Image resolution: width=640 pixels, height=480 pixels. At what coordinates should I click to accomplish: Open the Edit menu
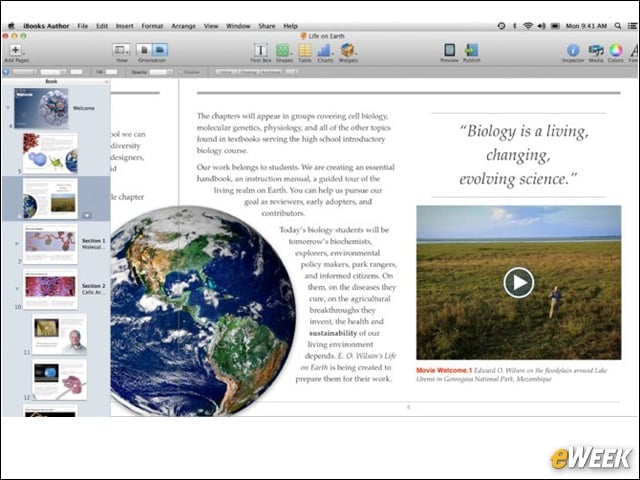[x=102, y=26]
